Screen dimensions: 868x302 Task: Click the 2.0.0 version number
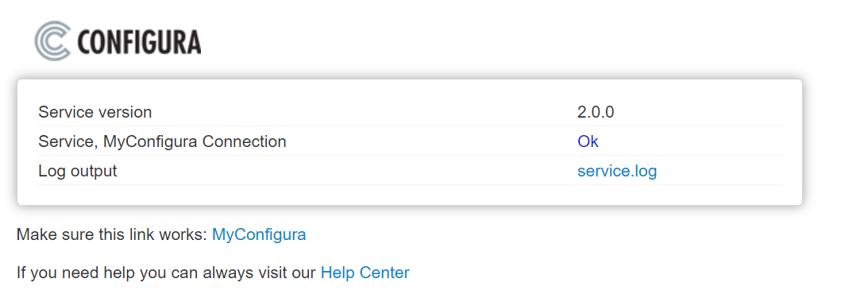[x=596, y=112]
